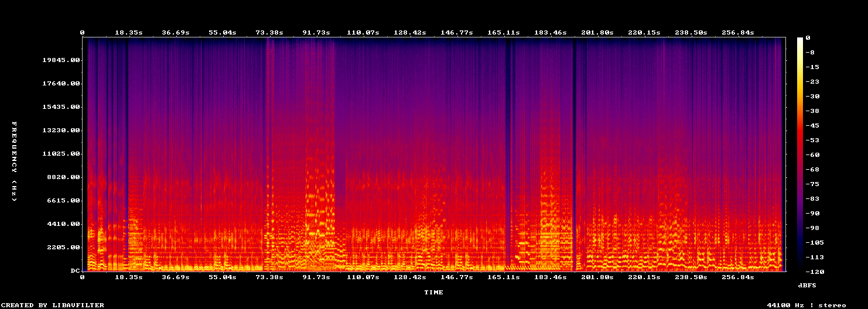Screen dimensions: 868x309
Task: Click the 0 on the bottom time axis
Action: (x=82, y=277)
